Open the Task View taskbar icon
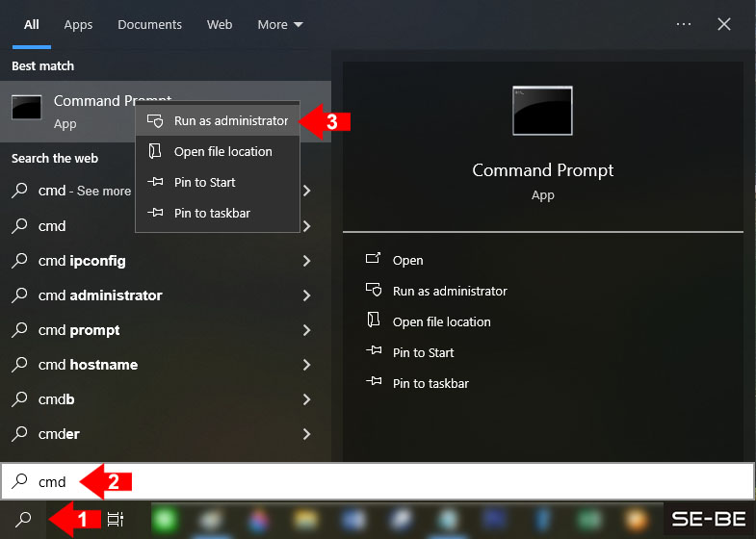756x539 pixels. pos(115,520)
